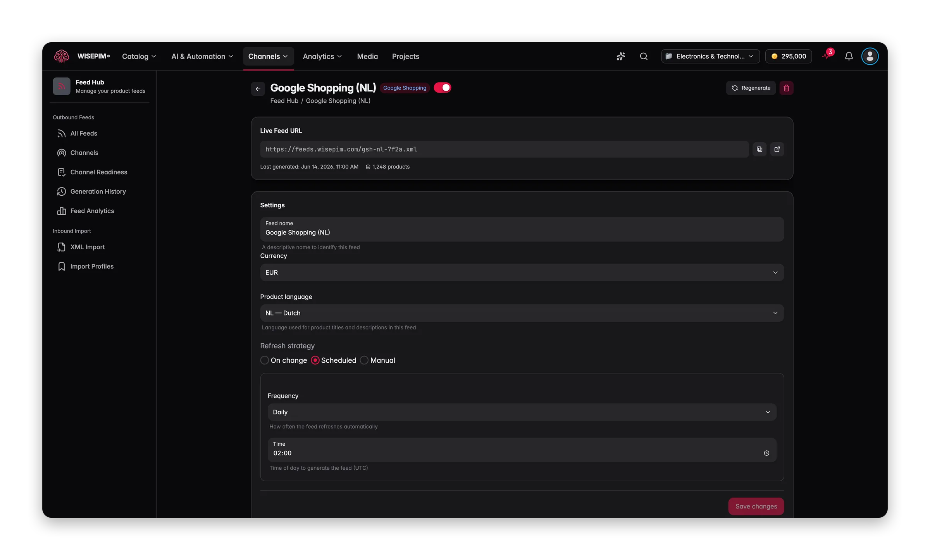Expand the Catalog menu

(x=139, y=56)
